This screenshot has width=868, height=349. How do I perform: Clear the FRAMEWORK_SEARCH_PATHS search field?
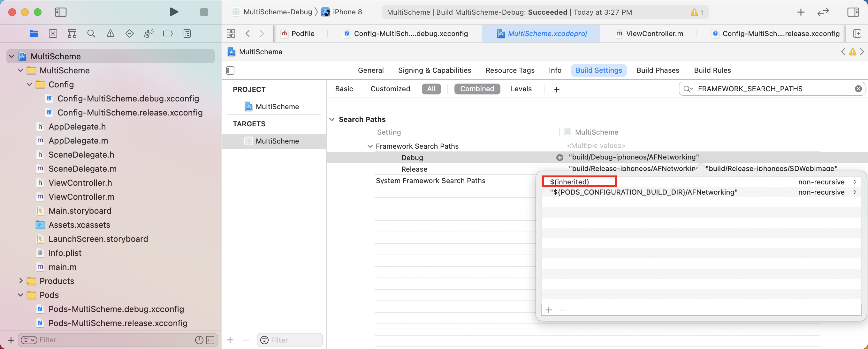pos(858,89)
